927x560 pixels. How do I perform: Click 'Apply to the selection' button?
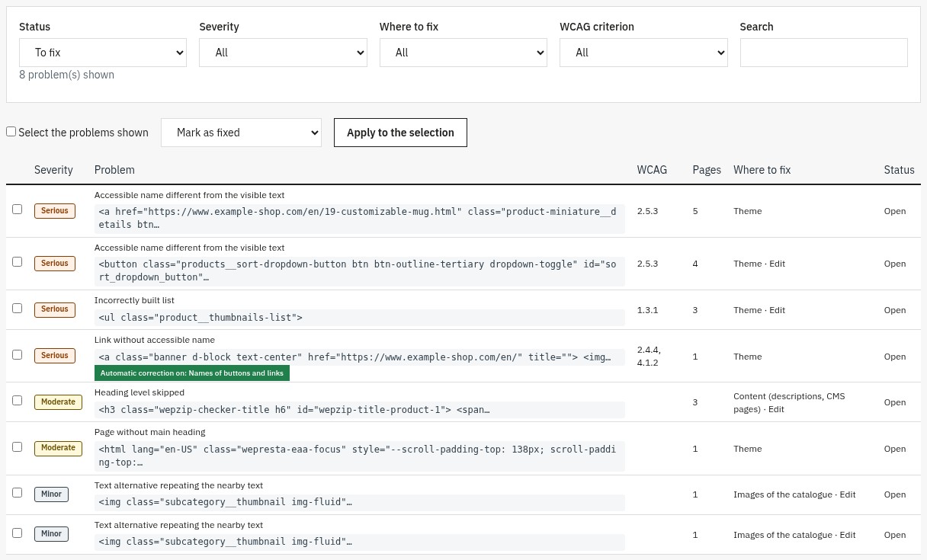click(400, 133)
